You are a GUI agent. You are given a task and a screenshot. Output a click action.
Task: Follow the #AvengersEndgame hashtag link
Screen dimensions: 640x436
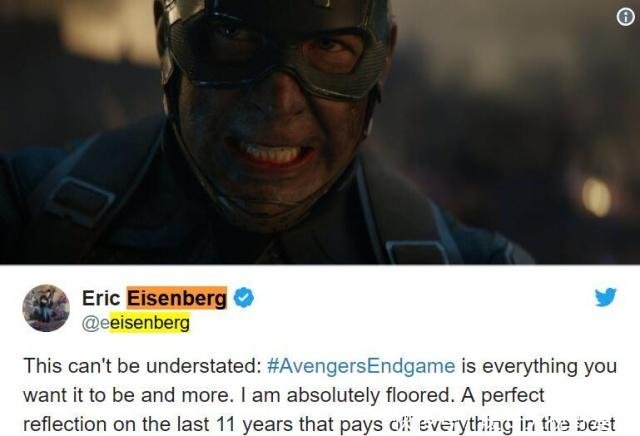pos(361,366)
